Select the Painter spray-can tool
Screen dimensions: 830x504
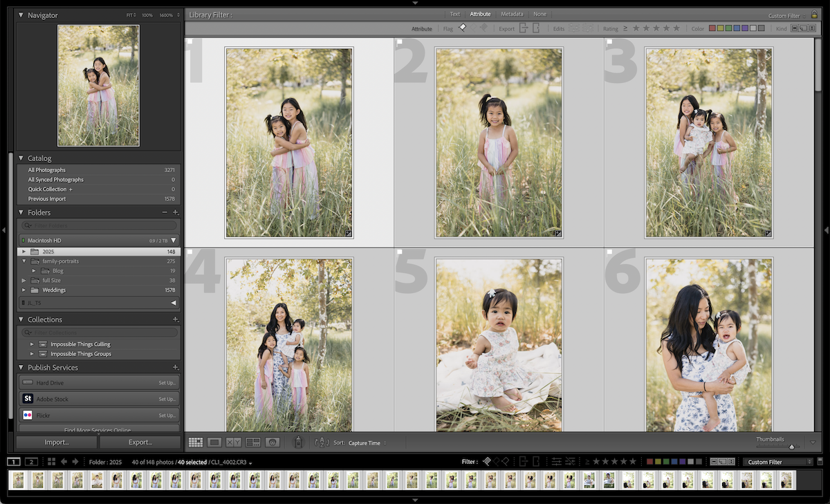299,442
